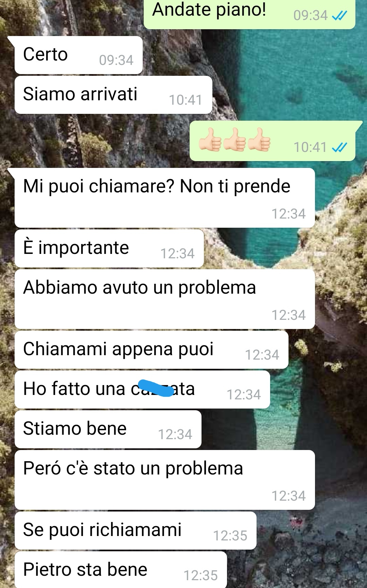
Task: Tap 'Se puoi richiamami' message
Action: point(136,531)
